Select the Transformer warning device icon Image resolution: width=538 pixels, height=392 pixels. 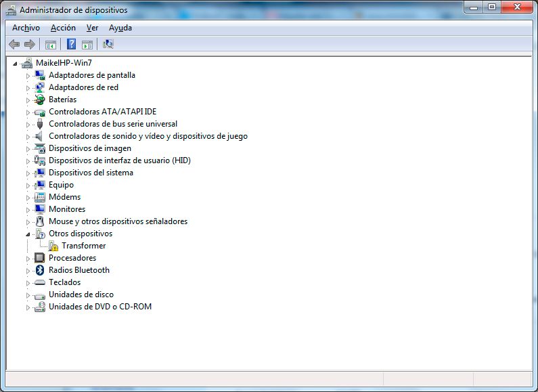53,246
